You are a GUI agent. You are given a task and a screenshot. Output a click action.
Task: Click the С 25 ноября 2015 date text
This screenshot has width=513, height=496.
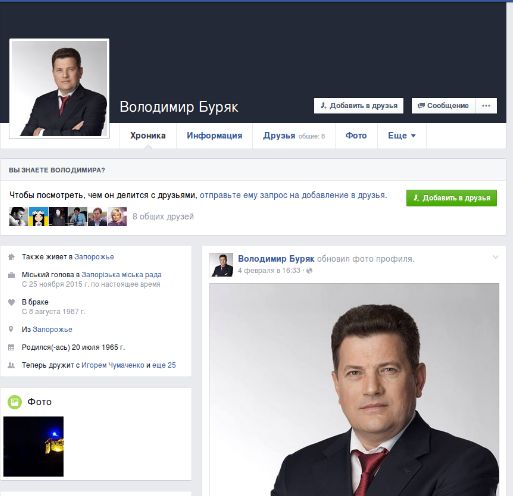[x=91, y=284]
